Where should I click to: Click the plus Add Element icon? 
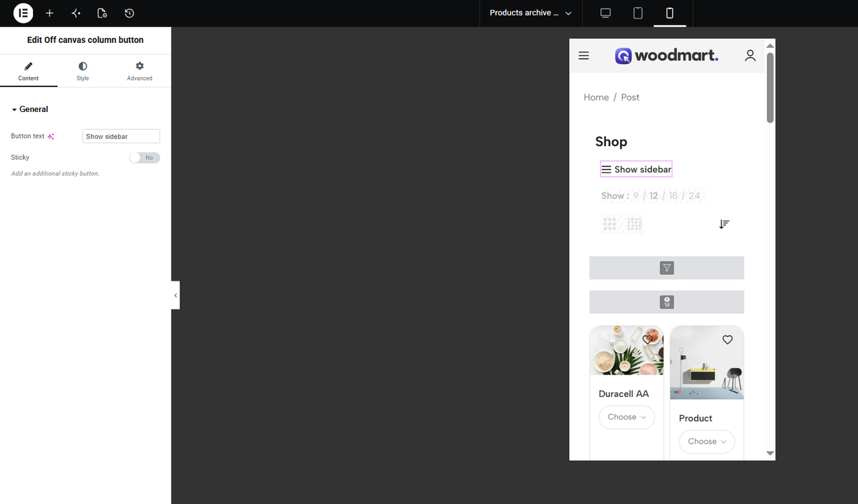pos(50,13)
